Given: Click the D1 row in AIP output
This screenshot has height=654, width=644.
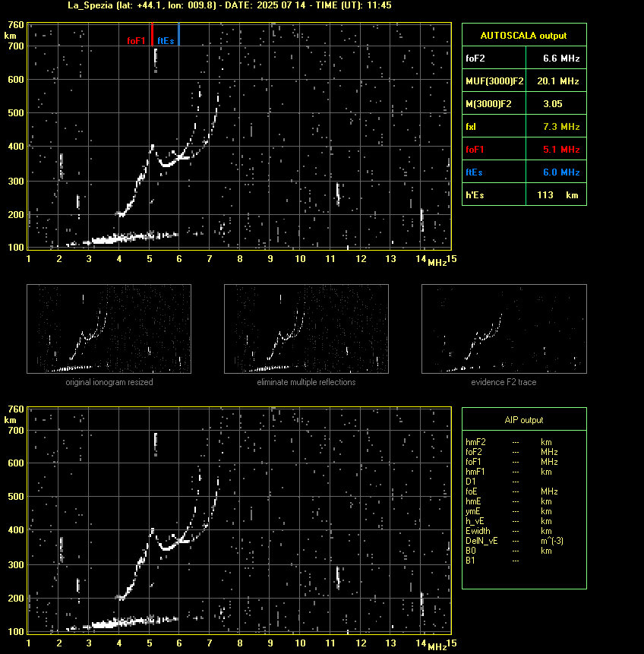Looking at the screenshot, I should point(492,482).
